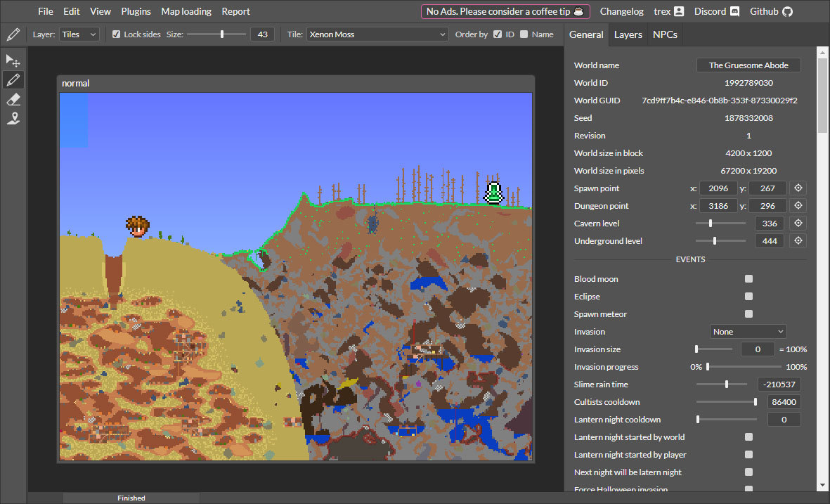
Task: Select the pencil draw tool in sidebar
Action: (13, 80)
